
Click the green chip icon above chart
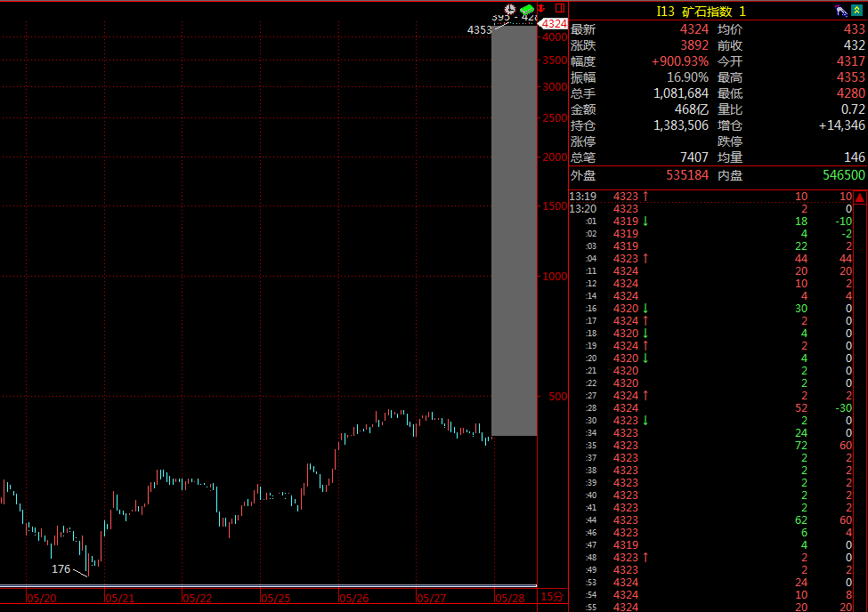click(x=527, y=9)
